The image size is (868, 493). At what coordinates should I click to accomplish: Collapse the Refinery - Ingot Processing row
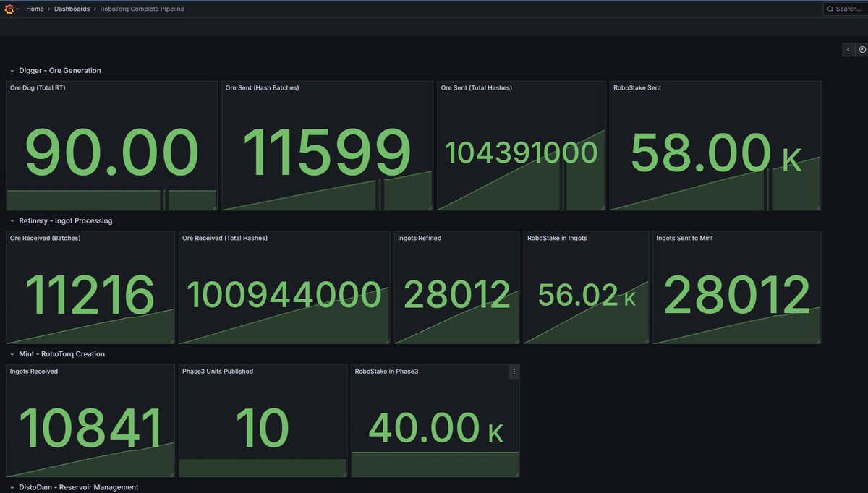[x=61, y=220]
